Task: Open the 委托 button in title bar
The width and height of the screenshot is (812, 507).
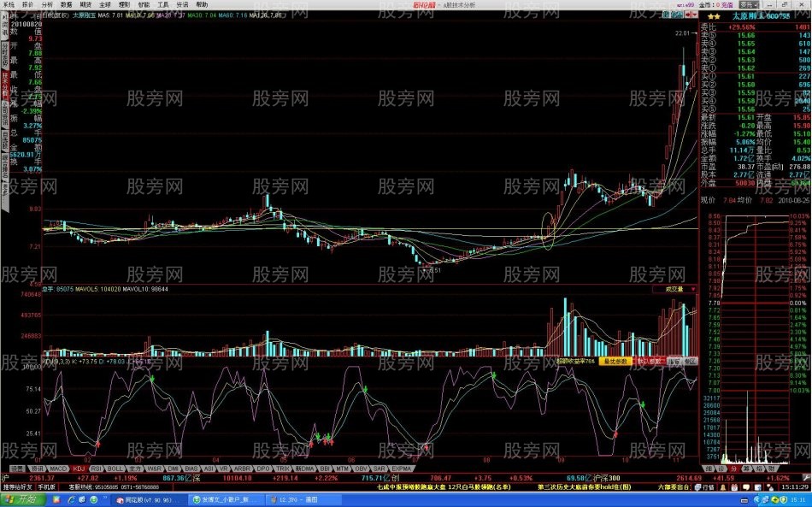Action: click(x=748, y=4)
